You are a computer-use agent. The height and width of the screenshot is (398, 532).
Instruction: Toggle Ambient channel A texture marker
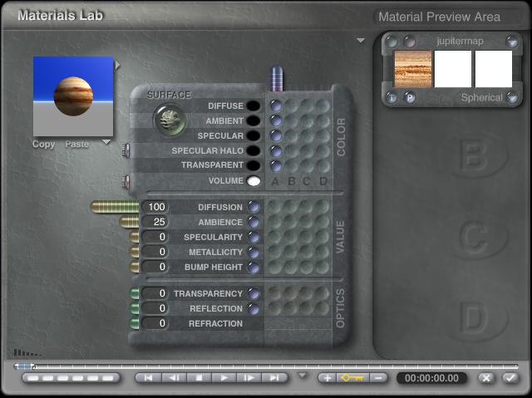(x=276, y=120)
